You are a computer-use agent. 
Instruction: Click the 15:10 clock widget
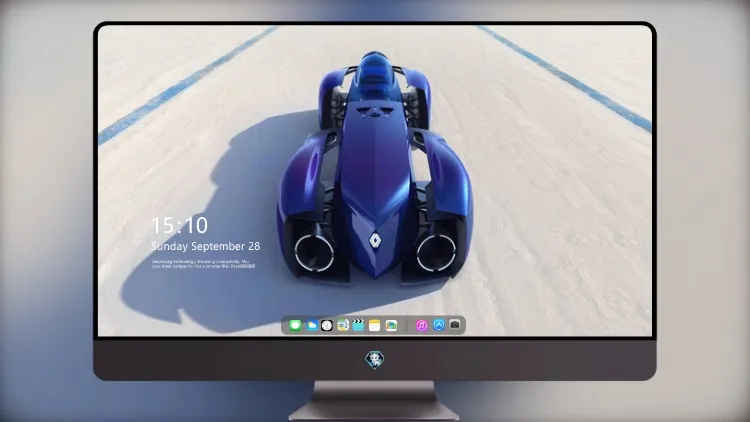tap(180, 225)
